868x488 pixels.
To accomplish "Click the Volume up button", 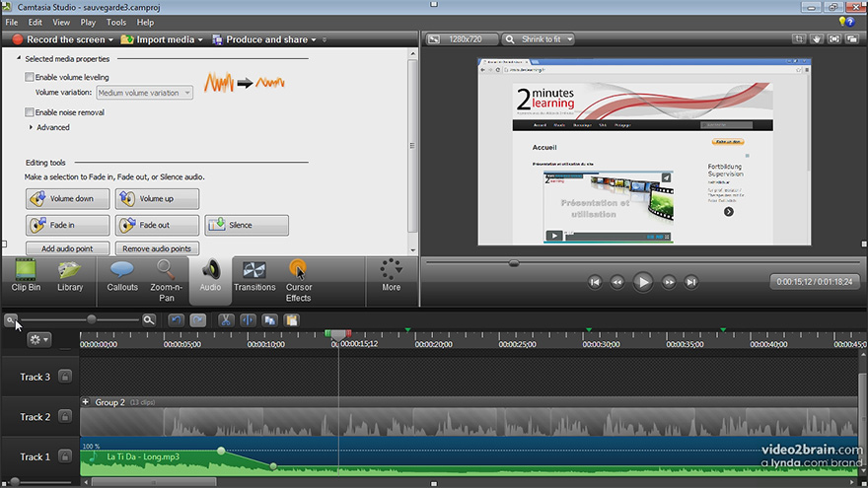I will tap(157, 198).
